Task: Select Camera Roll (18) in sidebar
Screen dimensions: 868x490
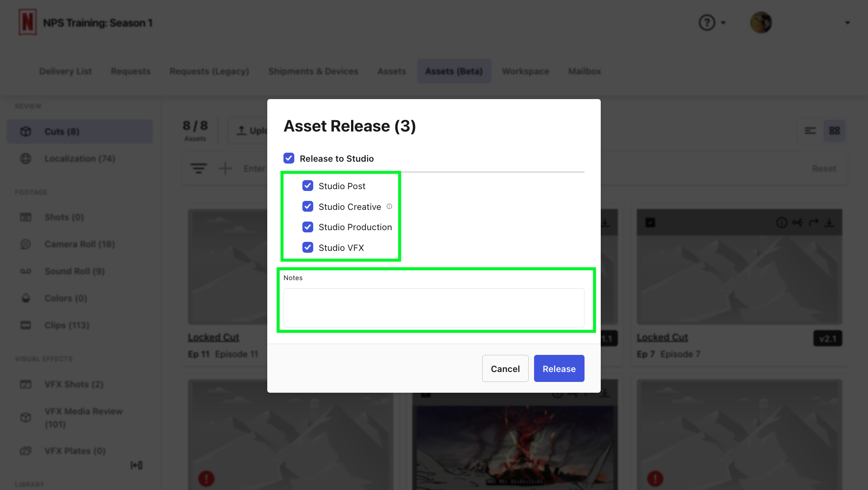Action: [x=79, y=244]
